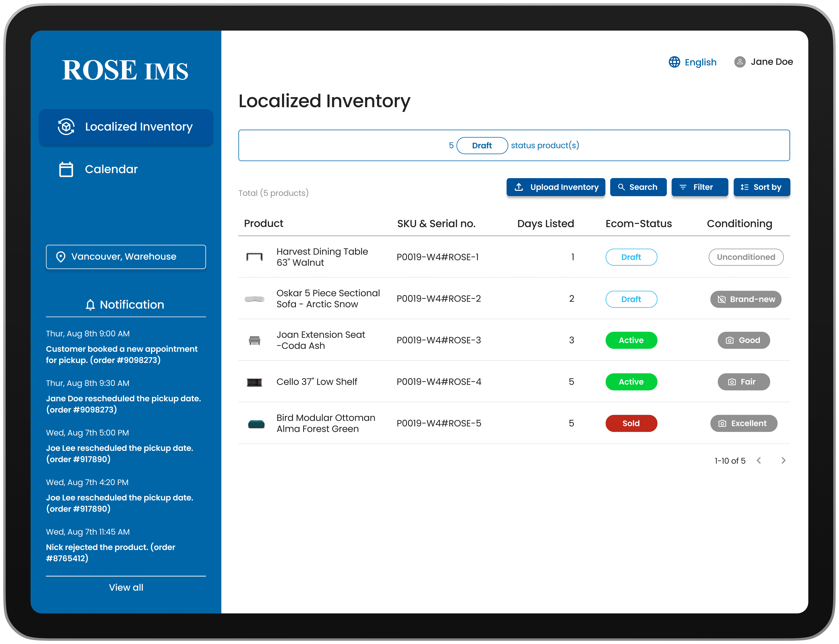Screen dimensions: 839x644
Task: Click the magnifier icon on Search button
Action: tap(622, 187)
